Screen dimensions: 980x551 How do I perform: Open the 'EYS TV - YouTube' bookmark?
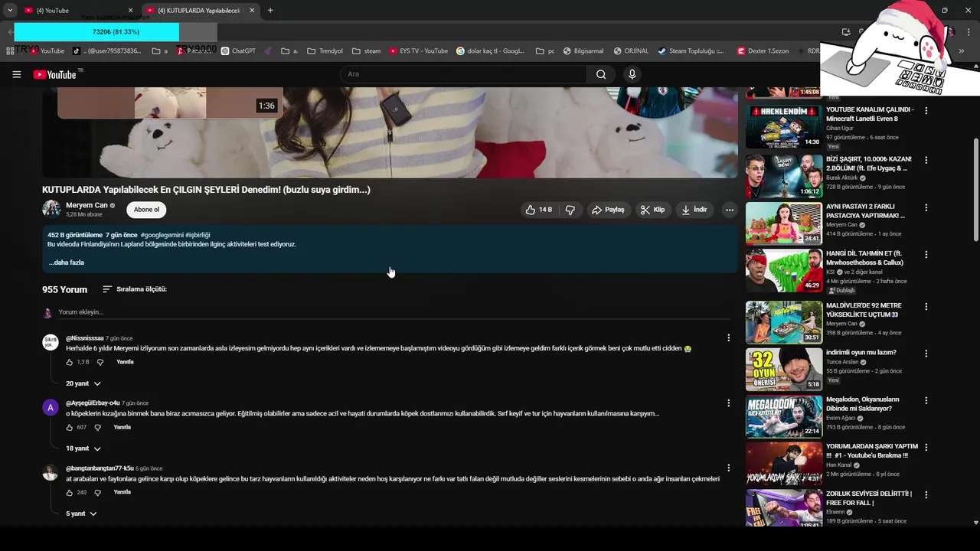click(418, 51)
